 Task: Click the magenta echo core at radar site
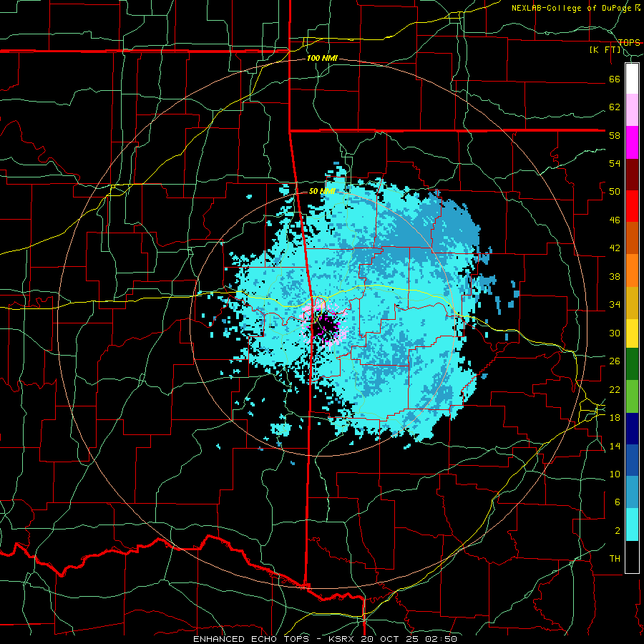pyautogui.click(x=326, y=326)
